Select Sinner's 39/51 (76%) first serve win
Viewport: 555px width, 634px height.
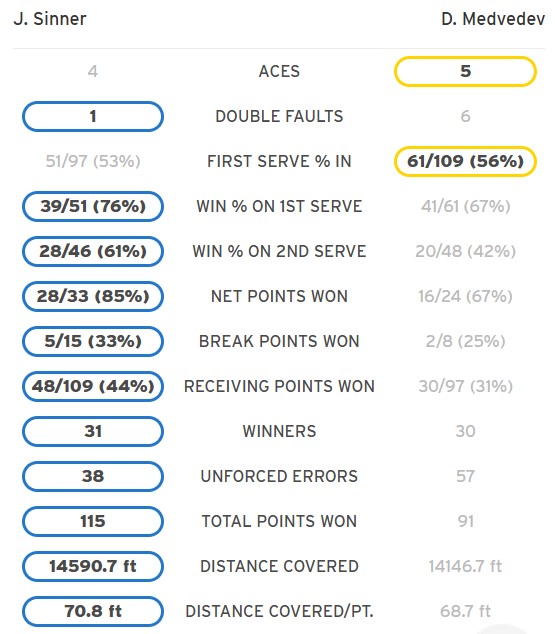[x=93, y=206]
